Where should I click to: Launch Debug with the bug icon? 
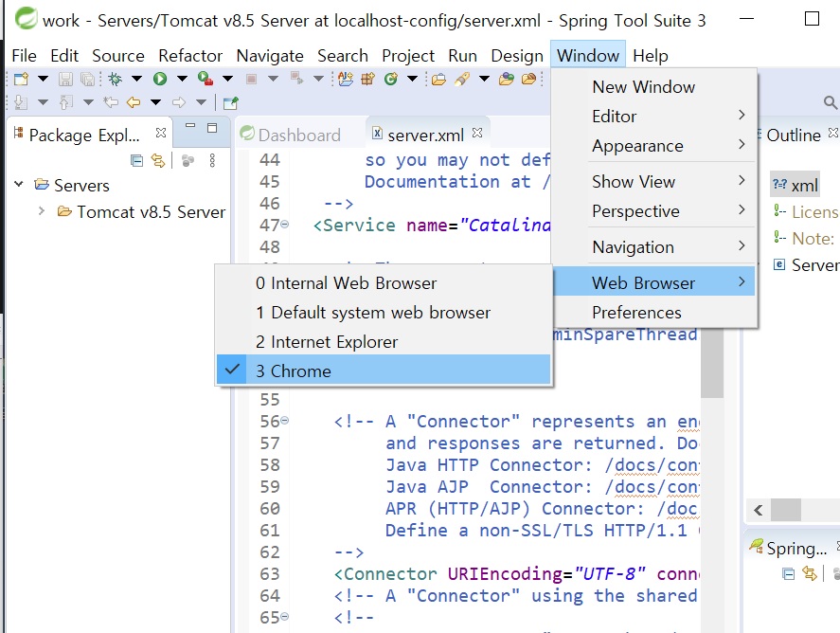coord(115,80)
